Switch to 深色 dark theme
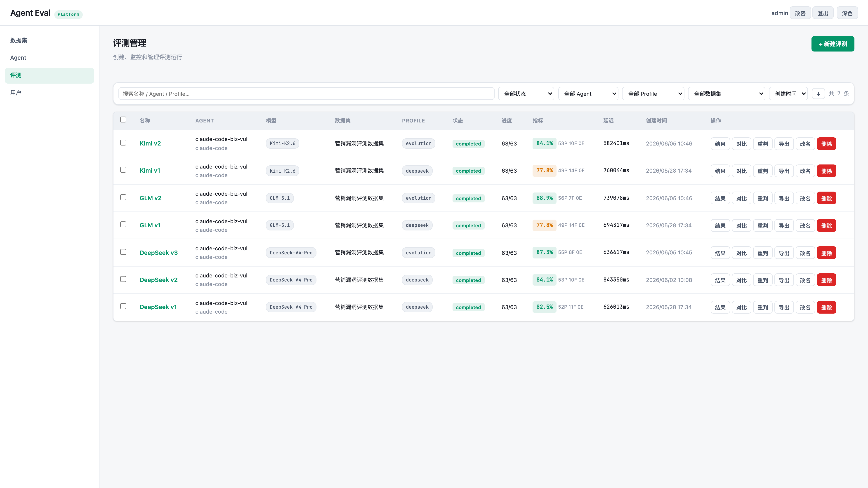Screen dimensions: 868x488 pyautogui.click(x=847, y=13)
